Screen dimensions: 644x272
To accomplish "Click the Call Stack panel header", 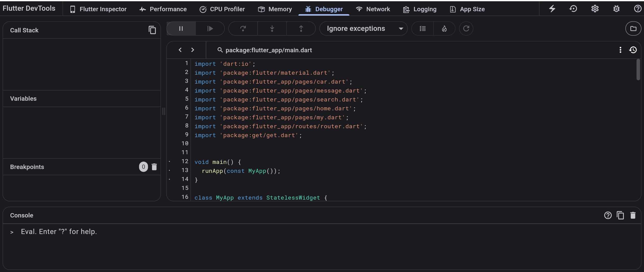I will click(82, 30).
